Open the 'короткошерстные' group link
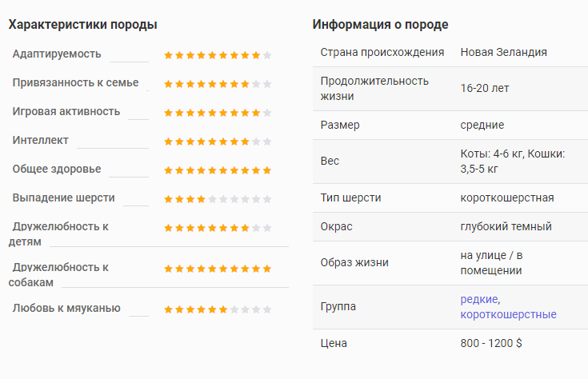588x379 pixels. pyautogui.click(x=508, y=314)
